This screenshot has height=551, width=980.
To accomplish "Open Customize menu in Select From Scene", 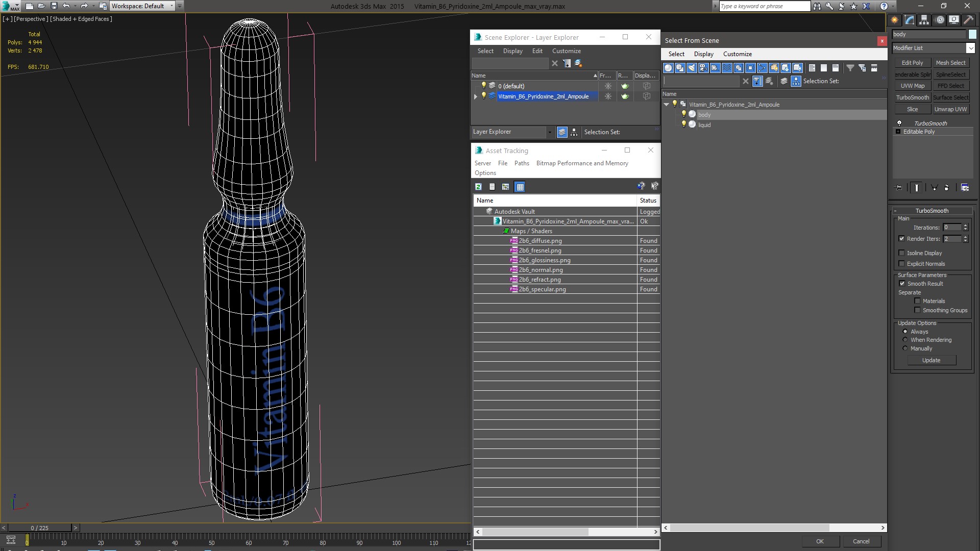I will coord(737,54).
